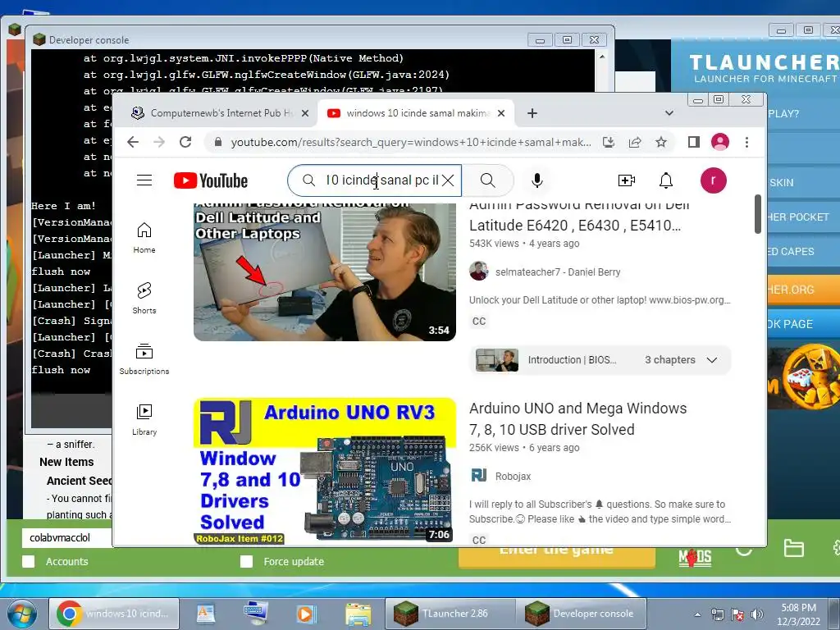Open the Arduino UNO RV3 video thumbnail
Screen dimensions: 840x630
pyautogui.click(x=325, y=472)
